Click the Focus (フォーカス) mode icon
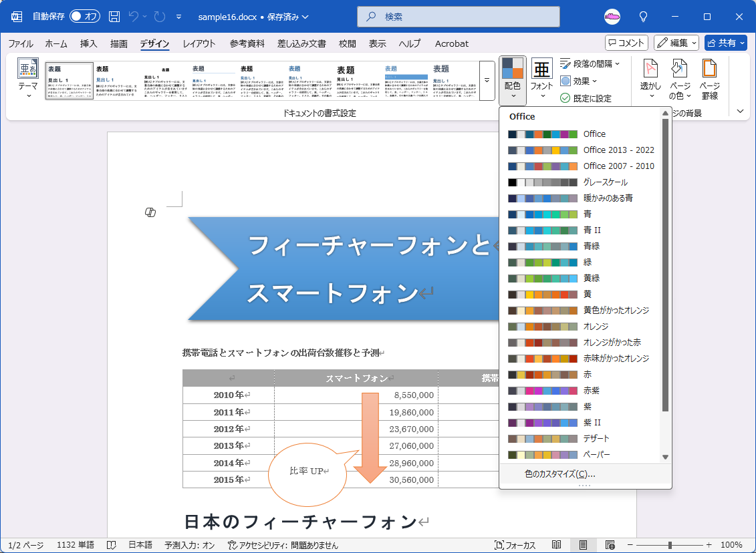This screenshot has width=756, height=553. (499, 545)
